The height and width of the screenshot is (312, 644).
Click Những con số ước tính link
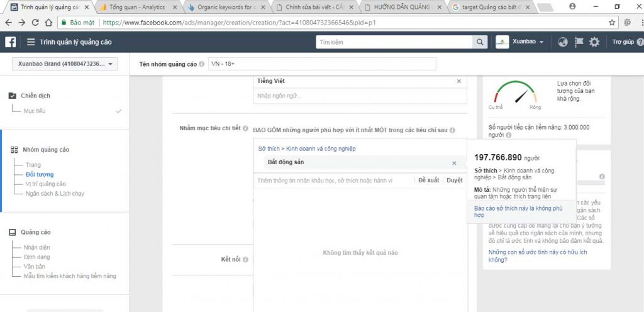[x=538, y=256]
